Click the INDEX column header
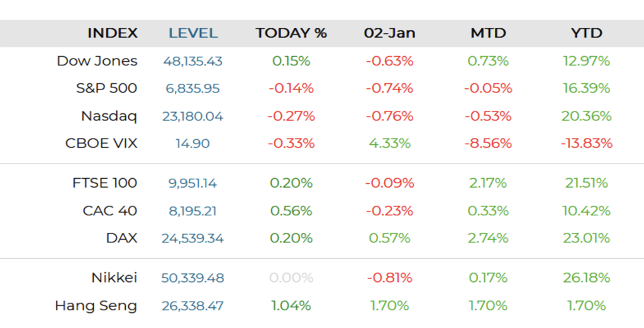Viewport: 644px width, 328px height. 112,33
